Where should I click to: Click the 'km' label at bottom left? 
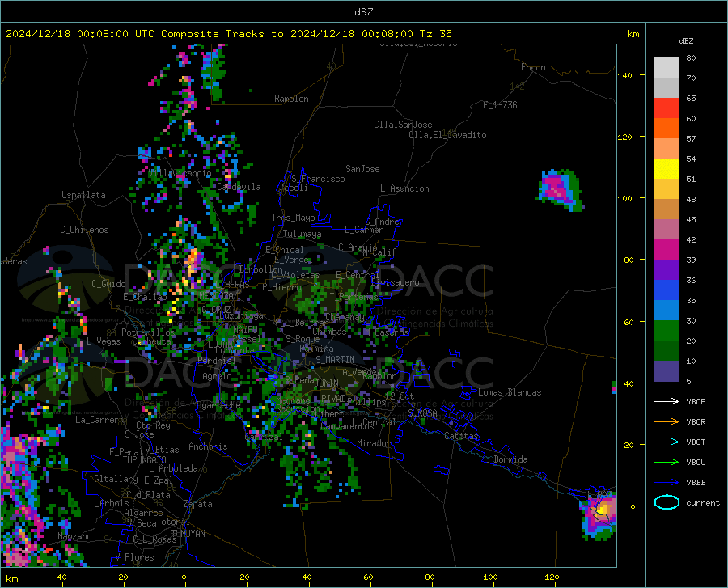coord(11,579)
